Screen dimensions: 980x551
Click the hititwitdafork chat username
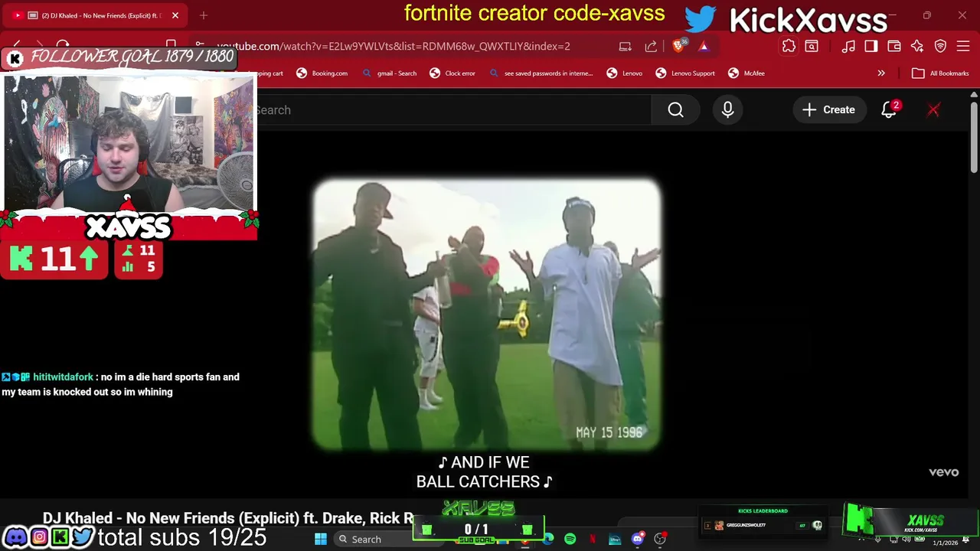[x=63, y=377]
